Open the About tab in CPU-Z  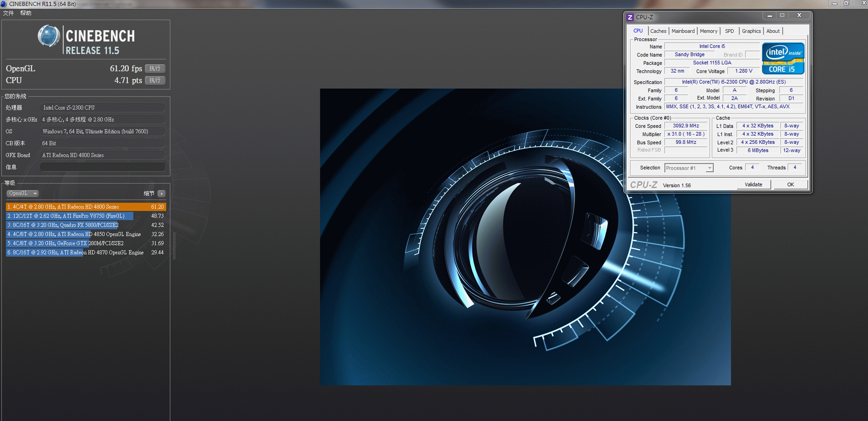point(773,31)
